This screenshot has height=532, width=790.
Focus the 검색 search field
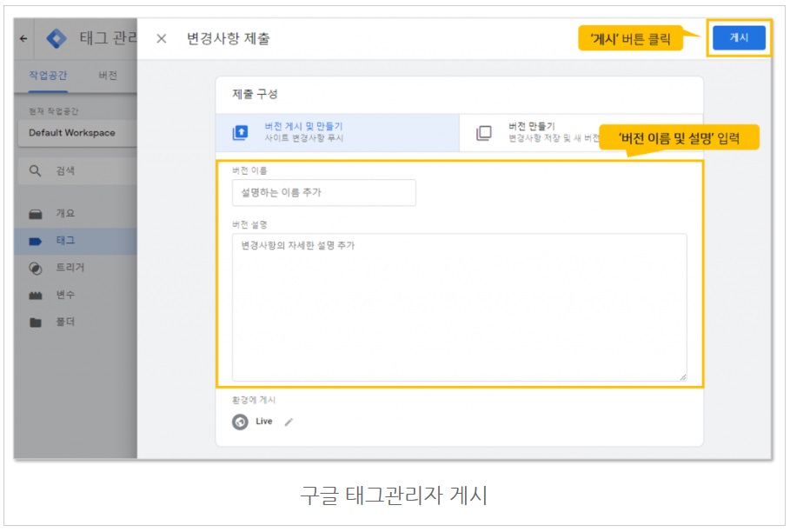(x=77, y=170)
